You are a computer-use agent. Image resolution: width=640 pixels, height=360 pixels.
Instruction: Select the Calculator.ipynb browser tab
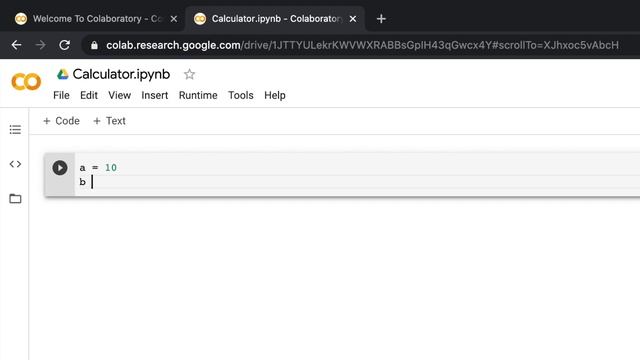[x=276, y=19]
